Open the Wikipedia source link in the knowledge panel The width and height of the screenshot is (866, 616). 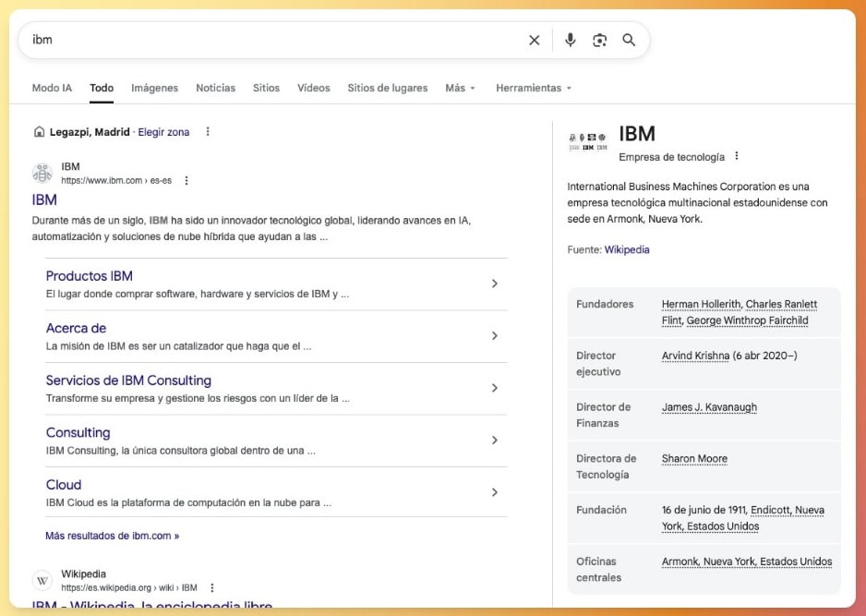pyautogui.click(x=627, y=249)
